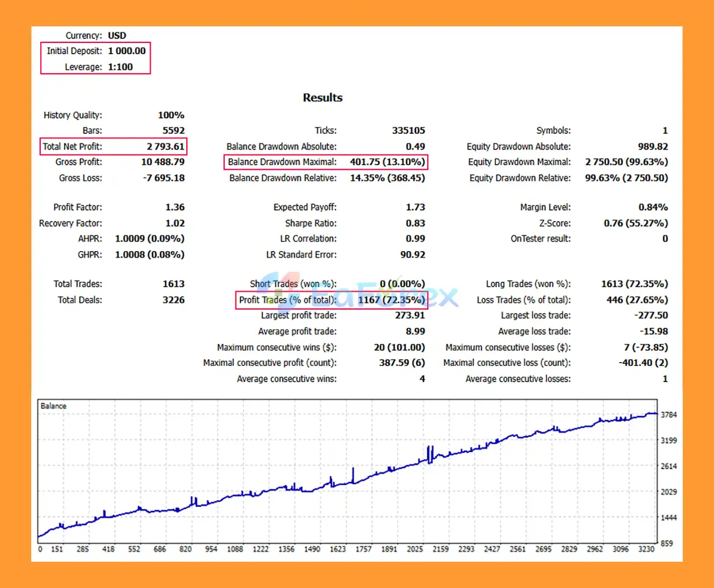Select the Profit Trades percentage value

tap(391, 300)
